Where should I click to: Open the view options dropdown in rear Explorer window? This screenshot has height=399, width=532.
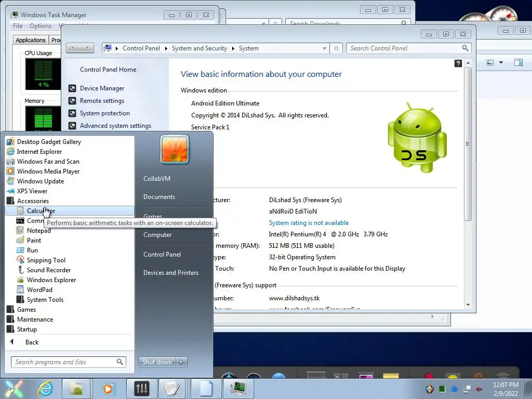pos(501,62)
